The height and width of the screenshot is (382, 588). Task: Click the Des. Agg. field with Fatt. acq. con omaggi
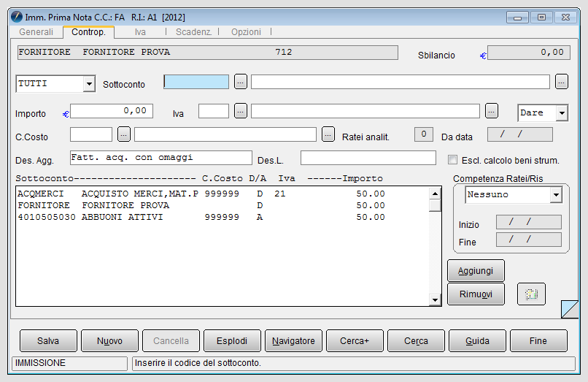pyautogui.click(x=161, y=157)
